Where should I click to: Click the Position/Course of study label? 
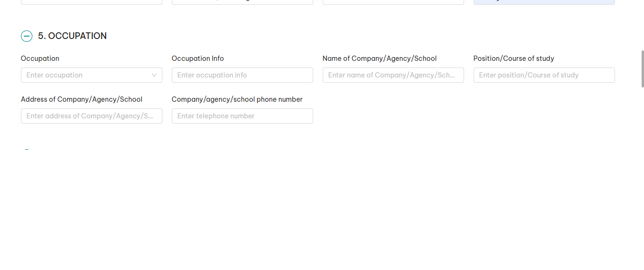[514, 58]
